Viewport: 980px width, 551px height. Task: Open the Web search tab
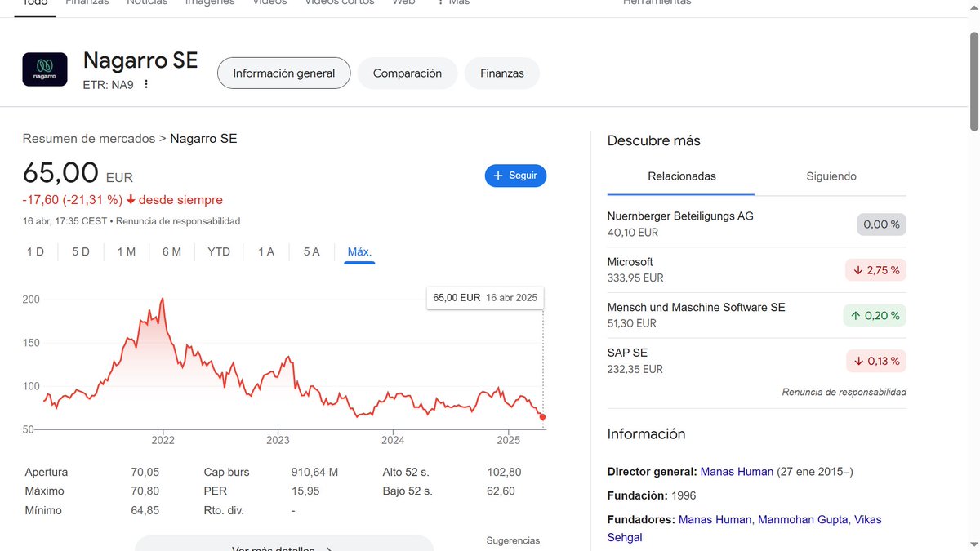403,2
